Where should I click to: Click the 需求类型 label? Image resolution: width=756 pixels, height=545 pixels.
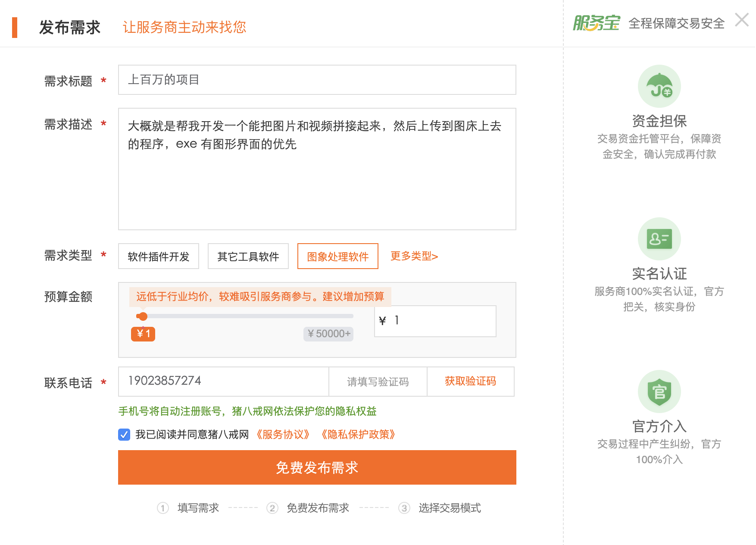coord(68,256)
